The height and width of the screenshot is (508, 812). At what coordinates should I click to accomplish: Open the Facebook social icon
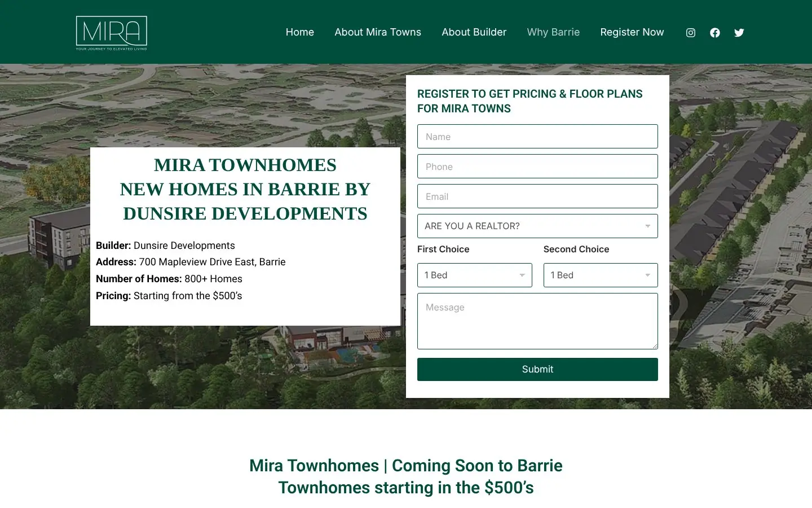pos(714,33)
